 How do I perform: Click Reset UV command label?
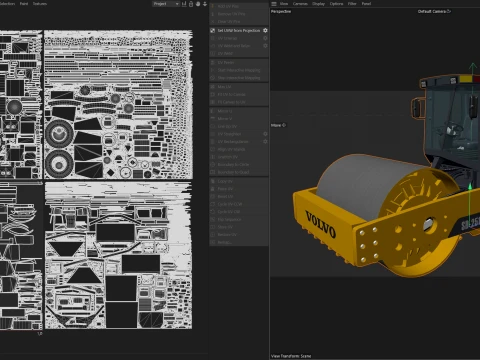(x=225, y=197)
